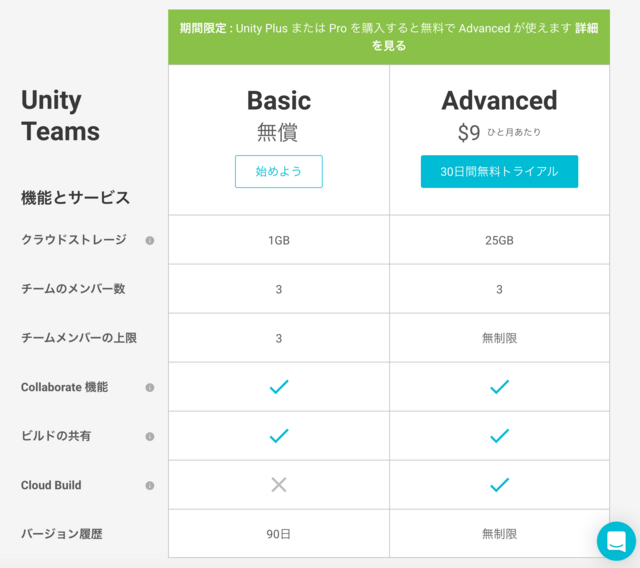
Task: Click the 90日 version history value
Action: click(278, 534)
